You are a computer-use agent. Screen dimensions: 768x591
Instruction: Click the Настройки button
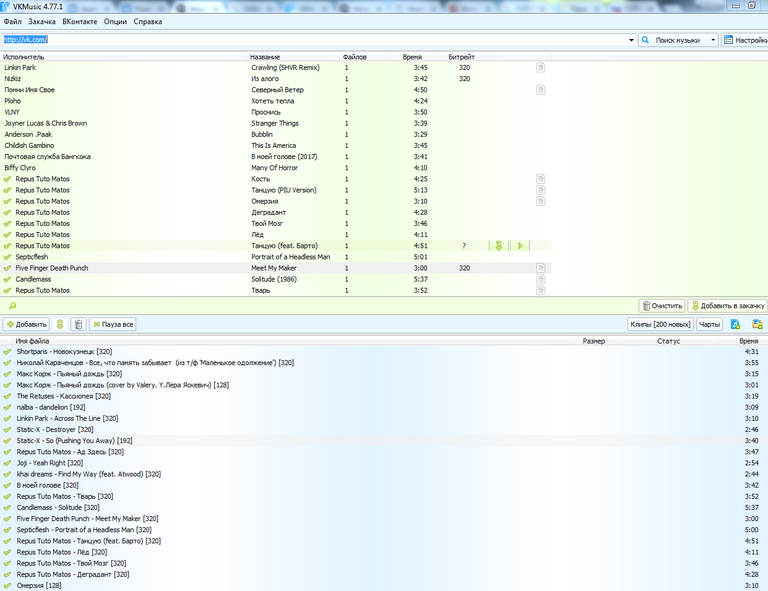[745, 40]
